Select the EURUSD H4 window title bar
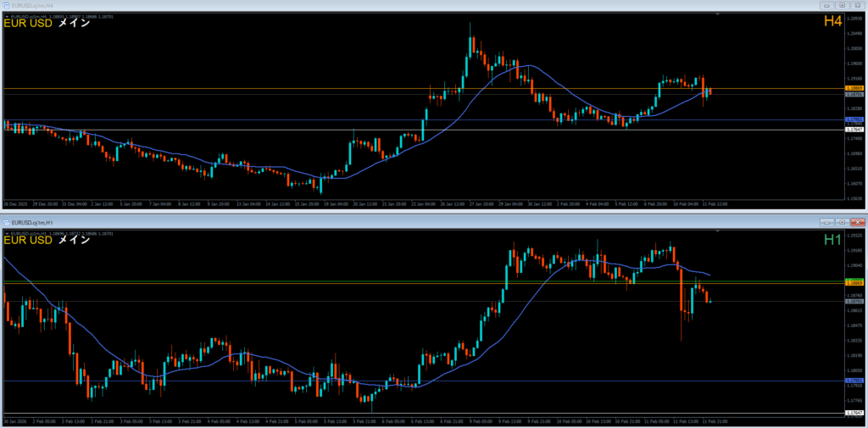 click(x=339, y=4)
